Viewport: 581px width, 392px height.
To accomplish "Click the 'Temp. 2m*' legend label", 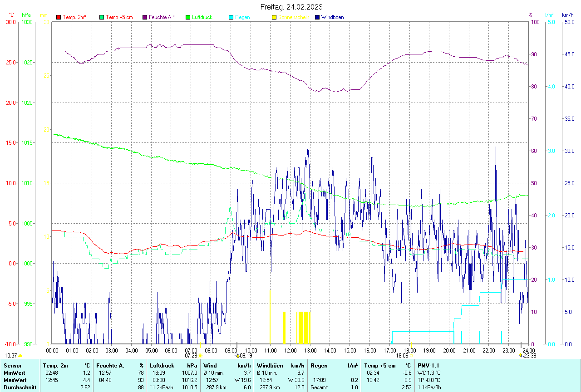I will pyautogui.click(x=74, y=17).
